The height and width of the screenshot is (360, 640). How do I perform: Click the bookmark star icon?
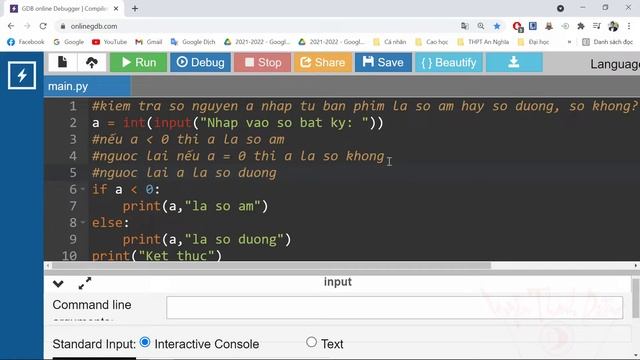click(497, 26)
